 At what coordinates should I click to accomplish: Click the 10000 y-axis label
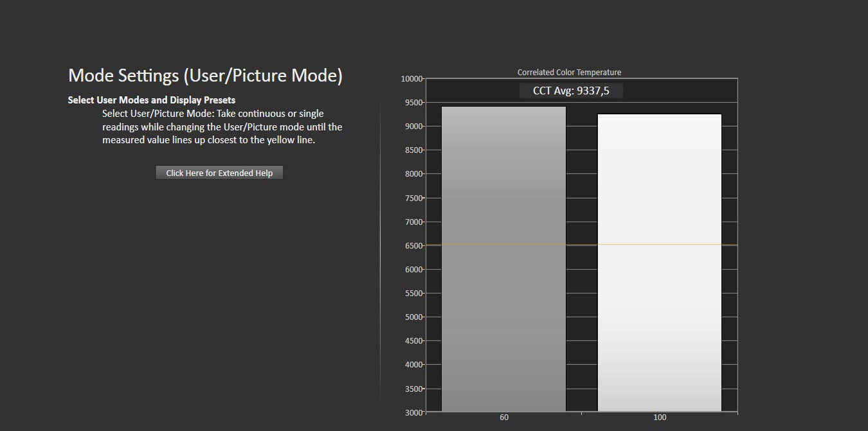click(411, 79)
